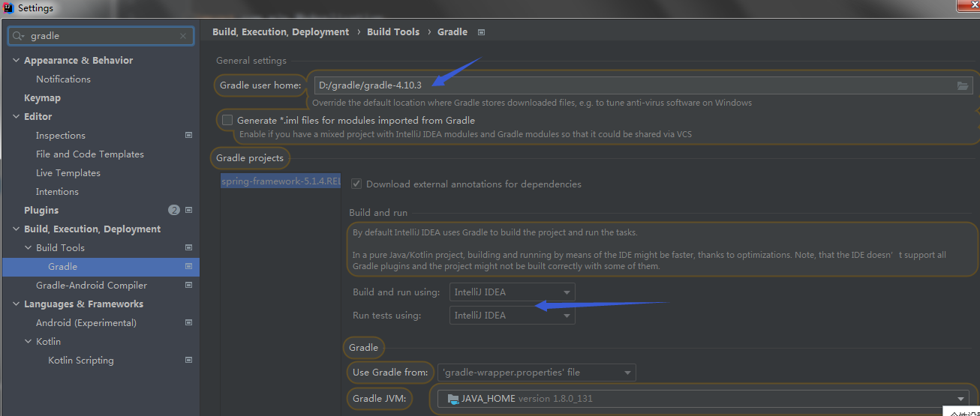Select Android (Experimental) settings
980x416 pixels.
86,322
